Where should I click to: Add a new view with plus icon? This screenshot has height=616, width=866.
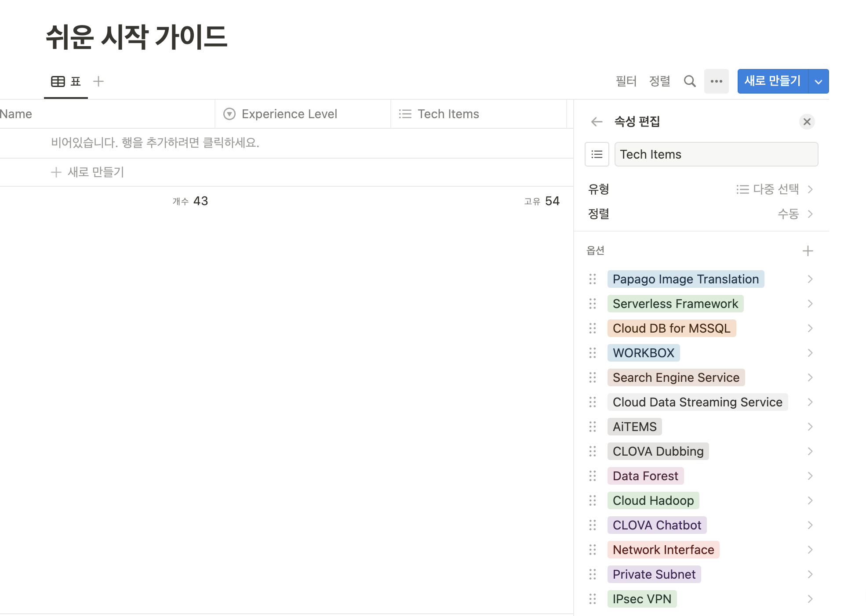[x=98, y=81]
